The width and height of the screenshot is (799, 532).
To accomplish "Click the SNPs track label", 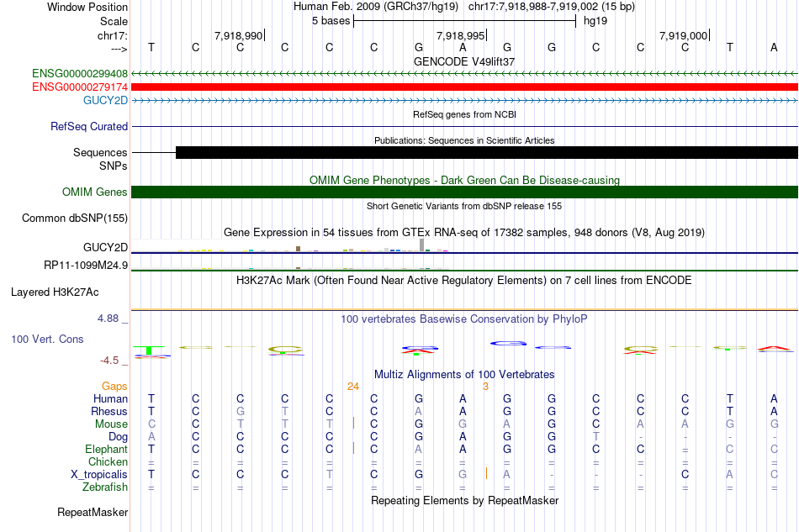I will point(114,166).
